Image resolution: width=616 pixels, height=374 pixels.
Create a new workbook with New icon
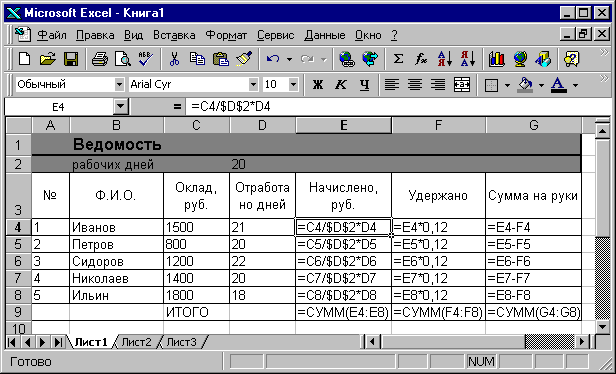(x=25, y=59)
